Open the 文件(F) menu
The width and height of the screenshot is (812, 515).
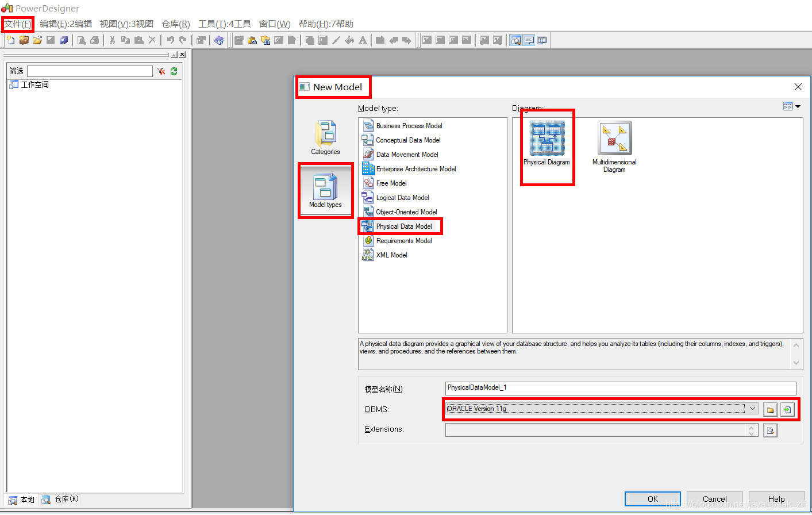tap(18, 24)
